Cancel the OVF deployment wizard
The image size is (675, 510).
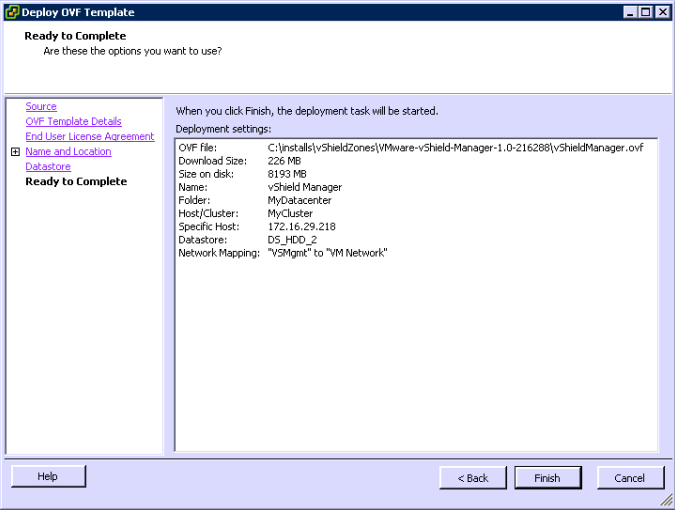tap(630, 478)
